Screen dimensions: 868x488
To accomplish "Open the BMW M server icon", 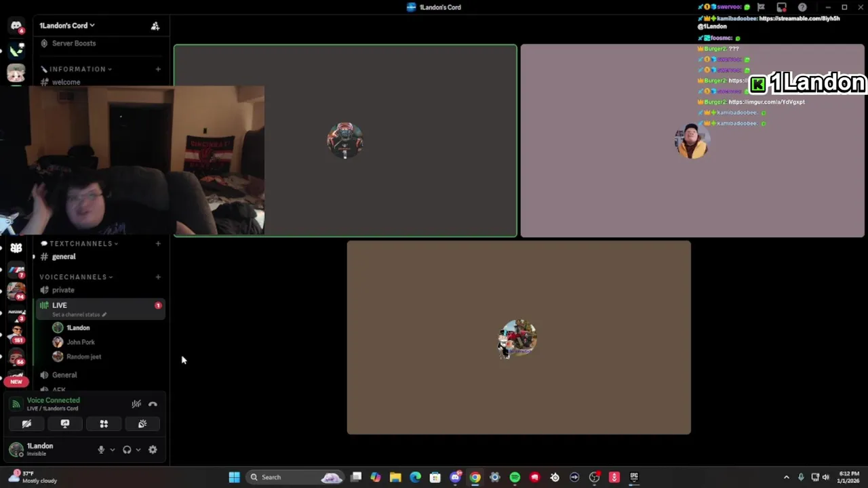I will pos(16,270).
